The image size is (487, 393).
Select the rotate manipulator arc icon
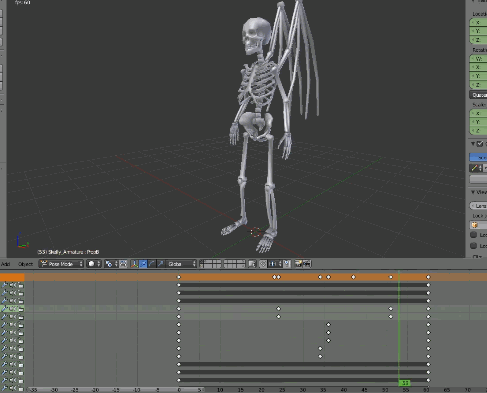point(152,264)
